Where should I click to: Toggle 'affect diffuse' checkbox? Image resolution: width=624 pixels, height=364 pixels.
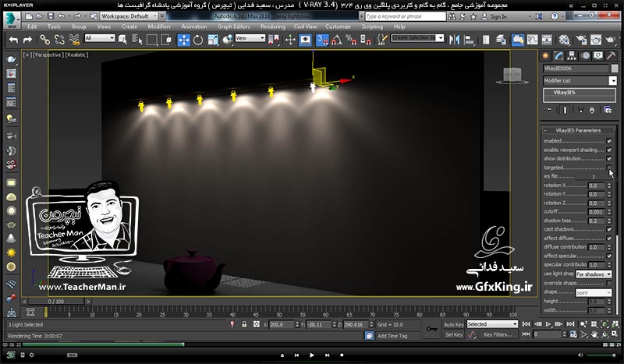(609, 238)
